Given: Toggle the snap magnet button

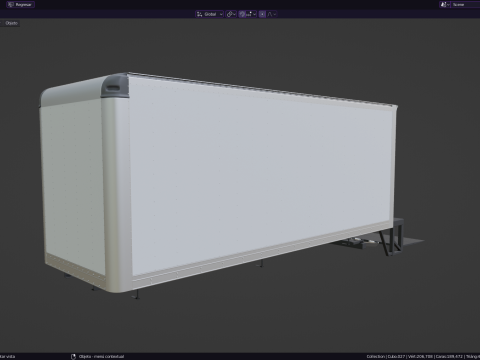Looking at the screenshot, I should 242,14.
